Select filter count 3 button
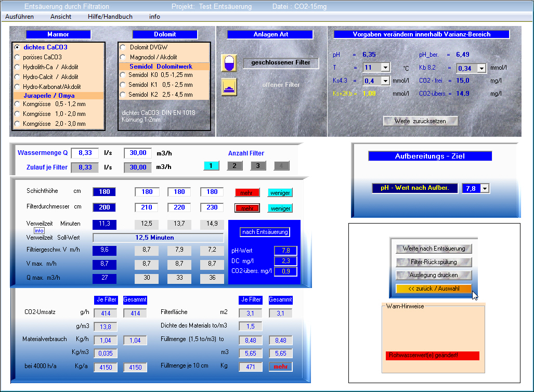Viewport: 534px width, 392px height. coord(258,166)
